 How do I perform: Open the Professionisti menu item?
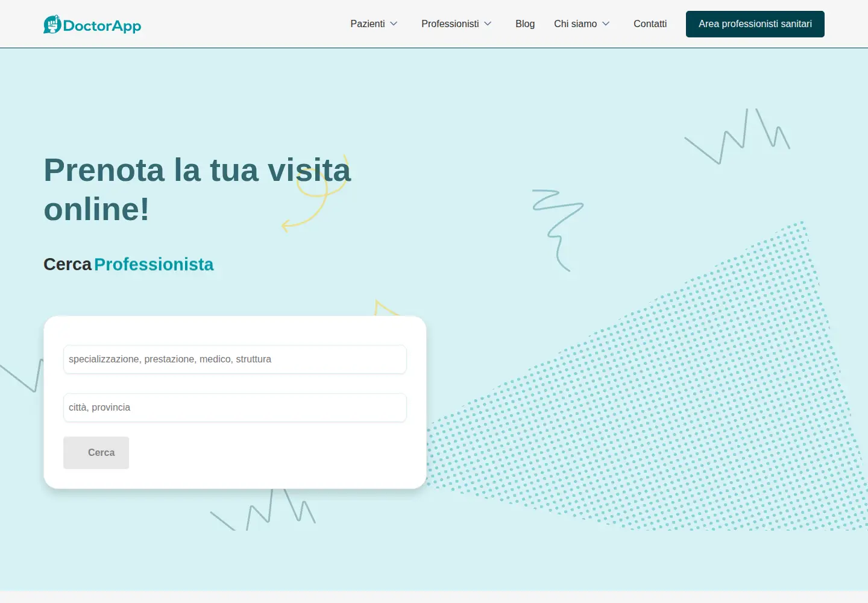click(x=450, y=24)
